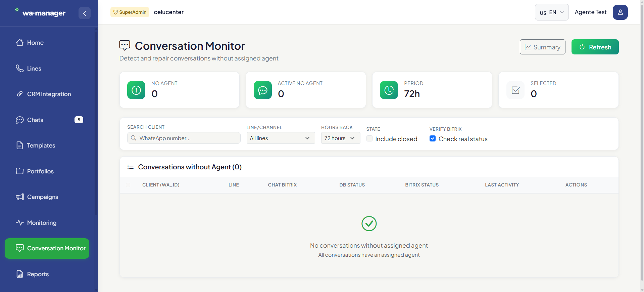Click the Chats unread badge showing 5
This screenshot has width=644, height=292.
(79, 120)
